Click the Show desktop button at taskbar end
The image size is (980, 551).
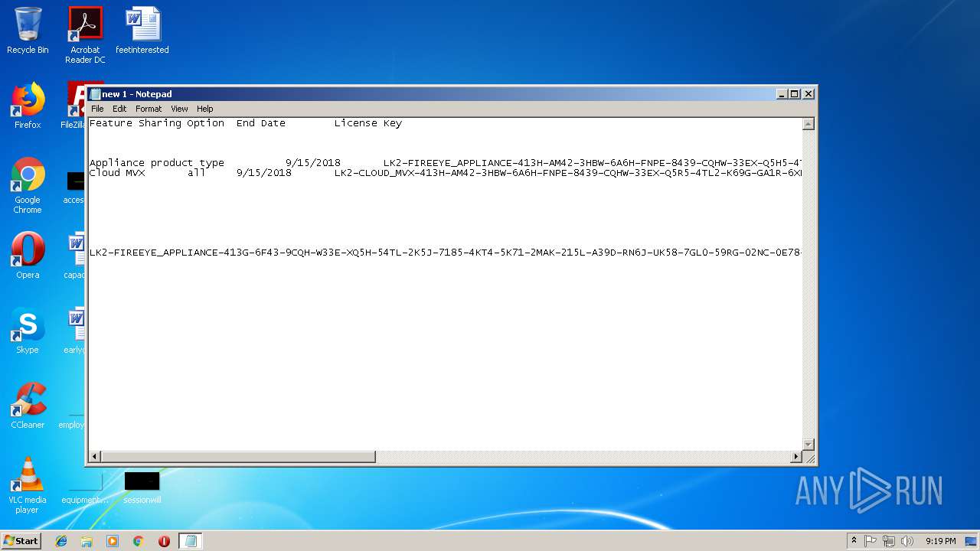972,541
